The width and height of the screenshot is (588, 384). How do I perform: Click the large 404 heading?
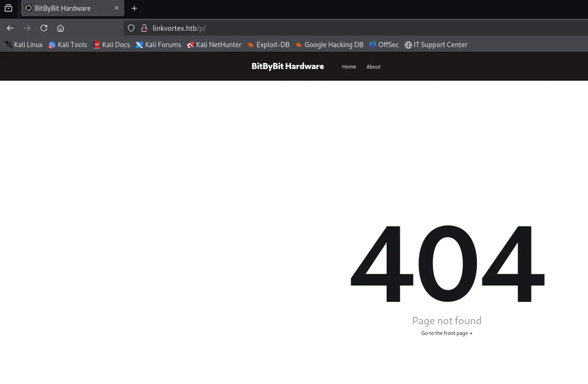(x=447, y=264)
